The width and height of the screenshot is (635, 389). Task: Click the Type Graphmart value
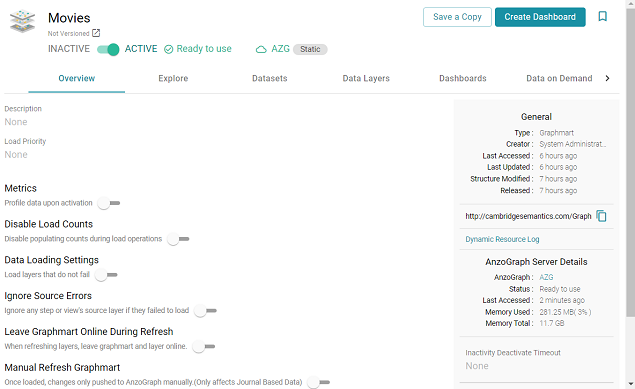coord(556,133)
